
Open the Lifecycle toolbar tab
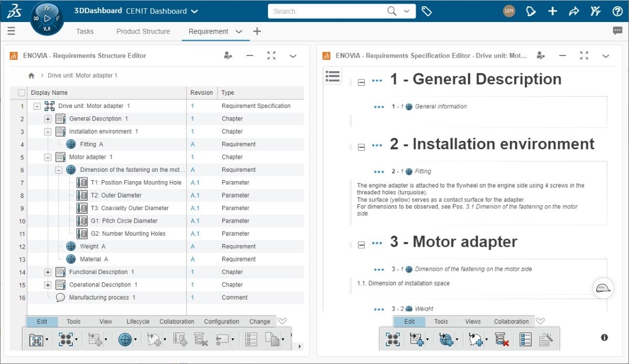[x=138, y=322]
